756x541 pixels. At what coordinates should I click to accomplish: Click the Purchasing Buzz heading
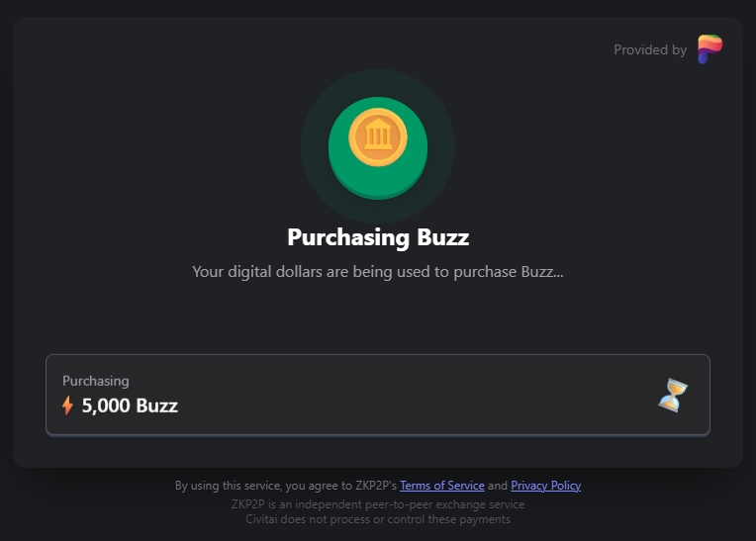378,237
